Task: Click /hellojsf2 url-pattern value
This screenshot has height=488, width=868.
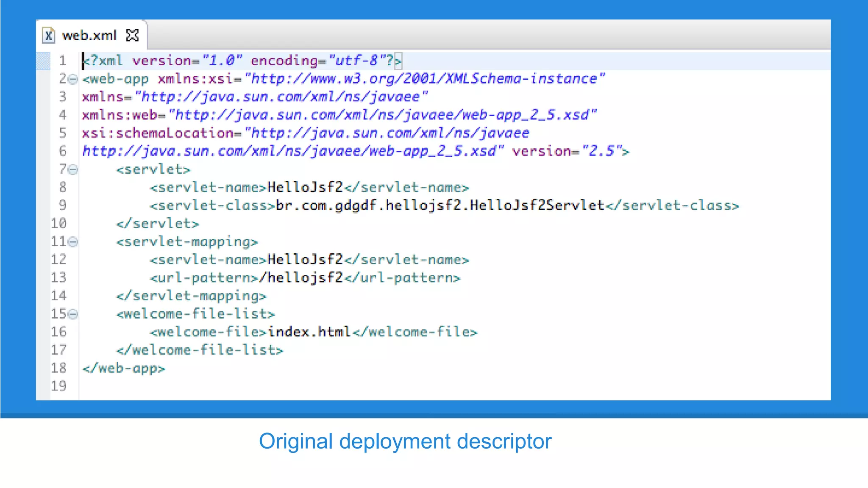Action: (301, 277)
